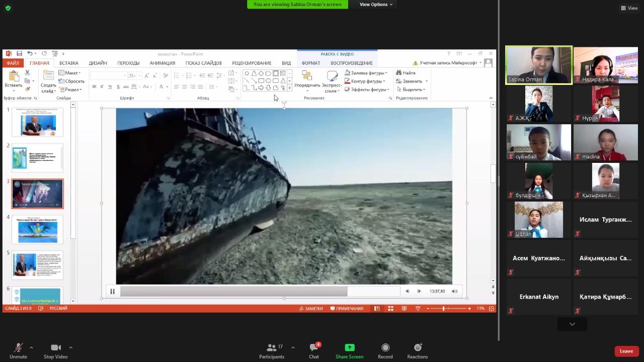Select slide 4 thumbnail
The image size is (644, 362).
[x=38, y=230]
